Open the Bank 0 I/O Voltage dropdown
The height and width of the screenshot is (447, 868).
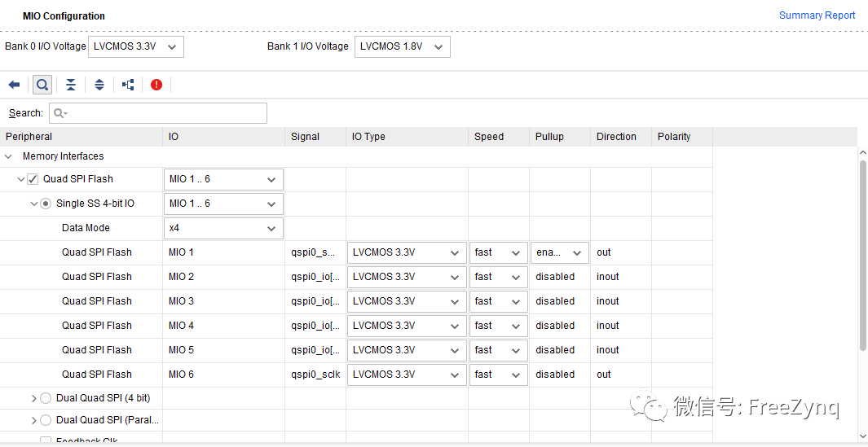(135, 46)
